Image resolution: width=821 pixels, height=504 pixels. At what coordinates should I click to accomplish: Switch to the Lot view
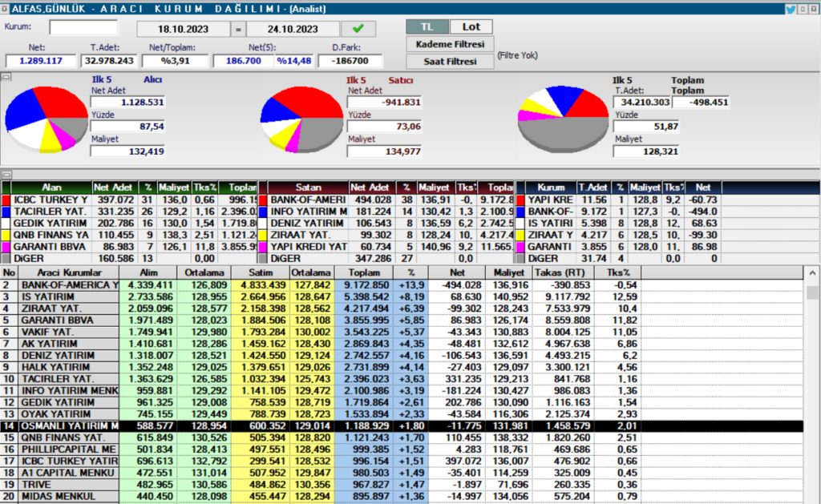(x=471, y=26)
